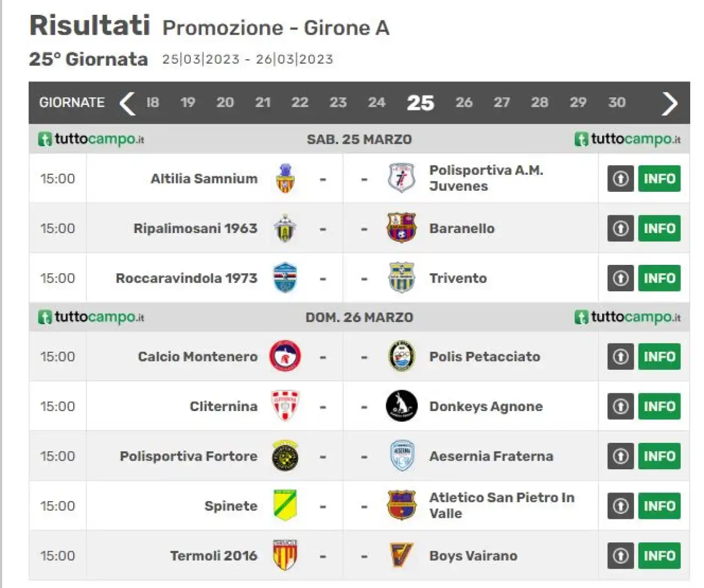Click the Spinete yellow-green shield crest
This screenshot has height=588, width=704.
point(285,506)
